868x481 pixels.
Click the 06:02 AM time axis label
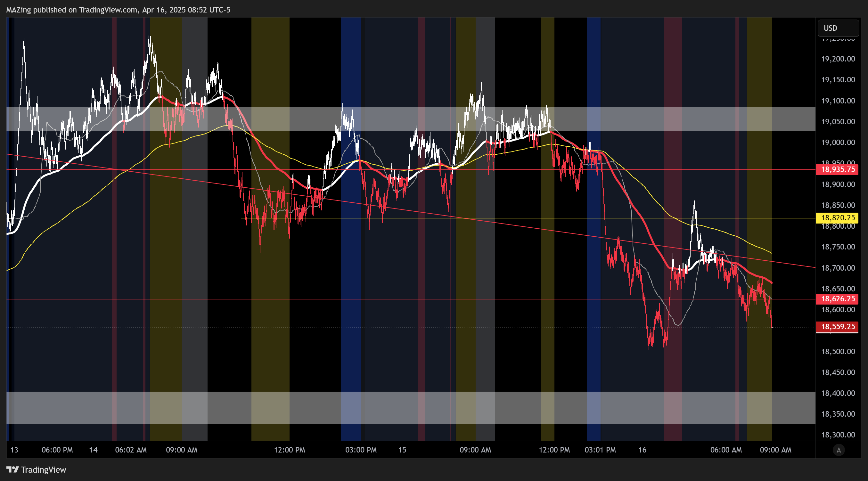[x=131, y=450]
